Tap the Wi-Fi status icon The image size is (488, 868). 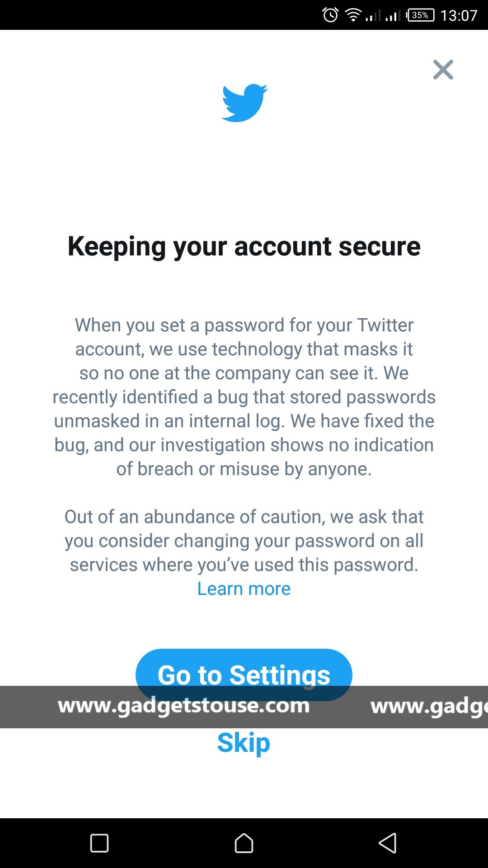[x=353, y=15]
